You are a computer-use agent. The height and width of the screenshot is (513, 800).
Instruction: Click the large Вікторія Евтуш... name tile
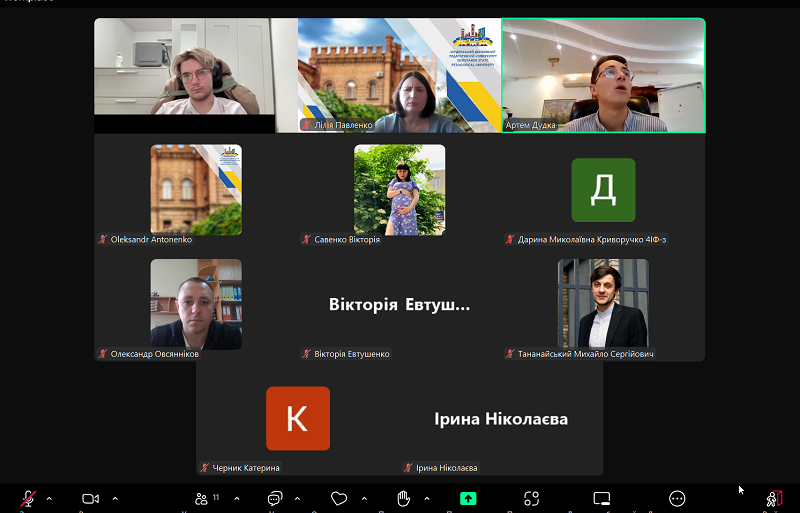399,305
